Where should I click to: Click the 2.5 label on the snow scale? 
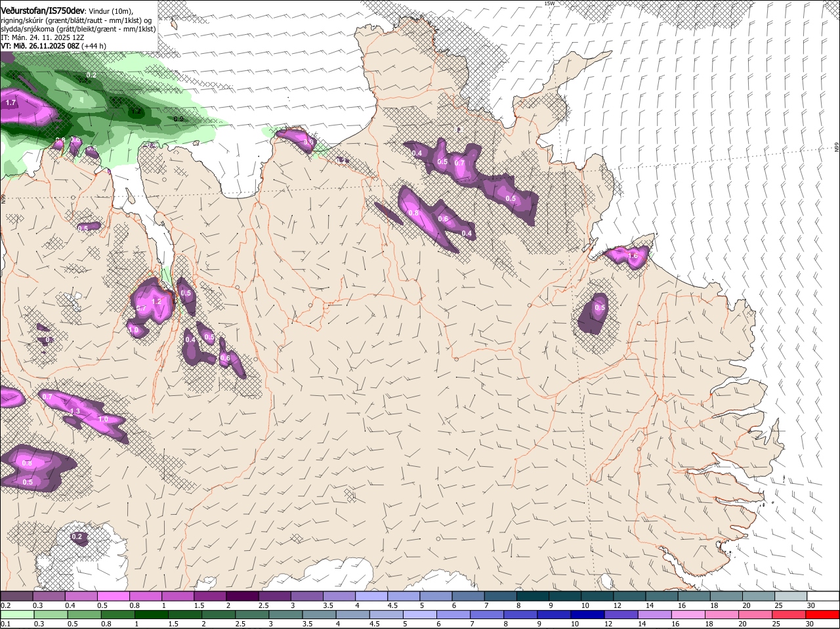[264, 605]
